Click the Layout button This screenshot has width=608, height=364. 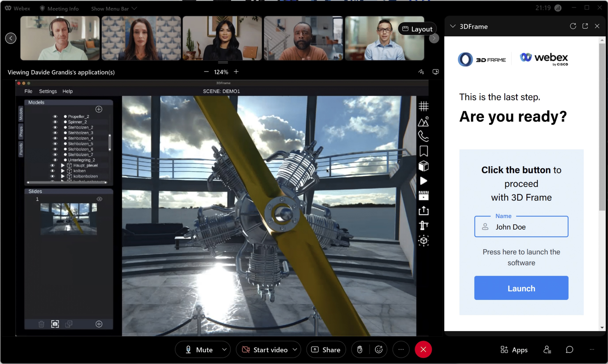(417, 29)
